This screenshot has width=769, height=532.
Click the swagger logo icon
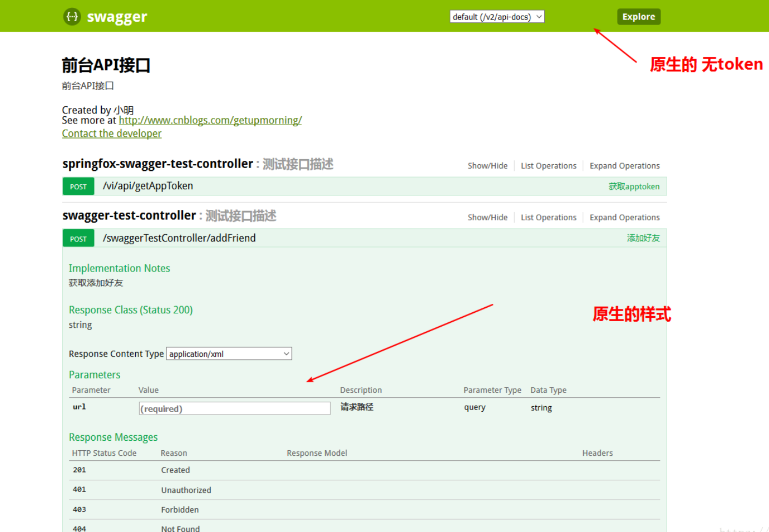point(72,17)
